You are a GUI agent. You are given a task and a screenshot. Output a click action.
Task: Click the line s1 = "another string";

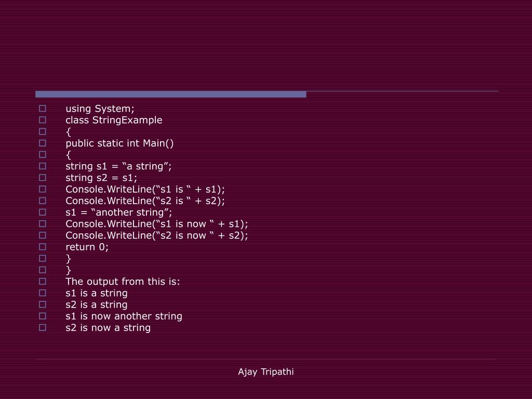coord(119,212)
